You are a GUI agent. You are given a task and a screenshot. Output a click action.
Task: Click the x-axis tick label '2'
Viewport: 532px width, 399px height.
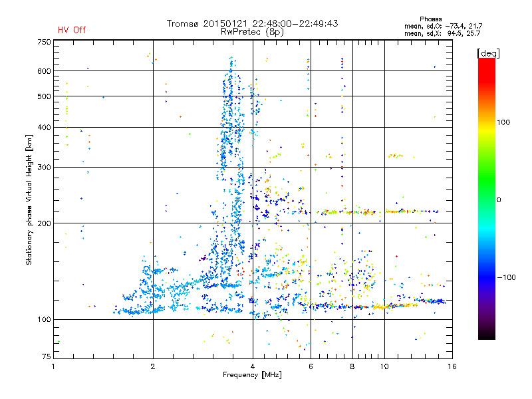tap(153, 366)
